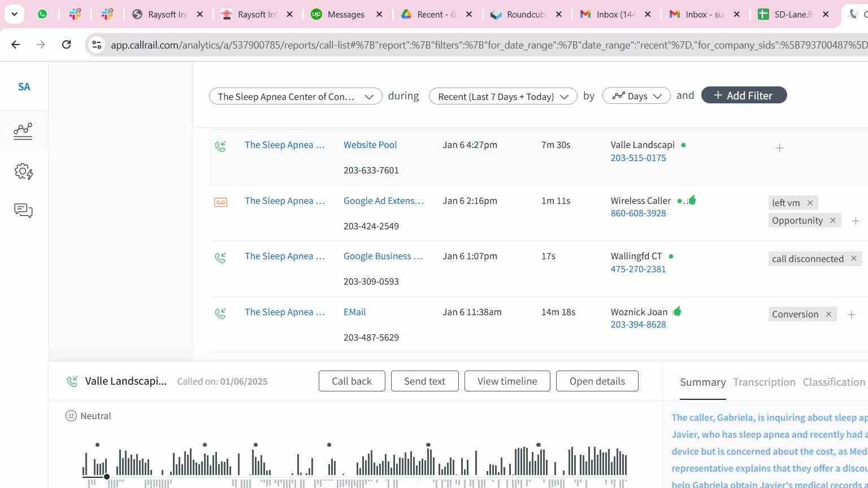This screenshot has height=488, width=868.
Task: Reload the page with browser refresh icon
Action: (x=66, y=45)
